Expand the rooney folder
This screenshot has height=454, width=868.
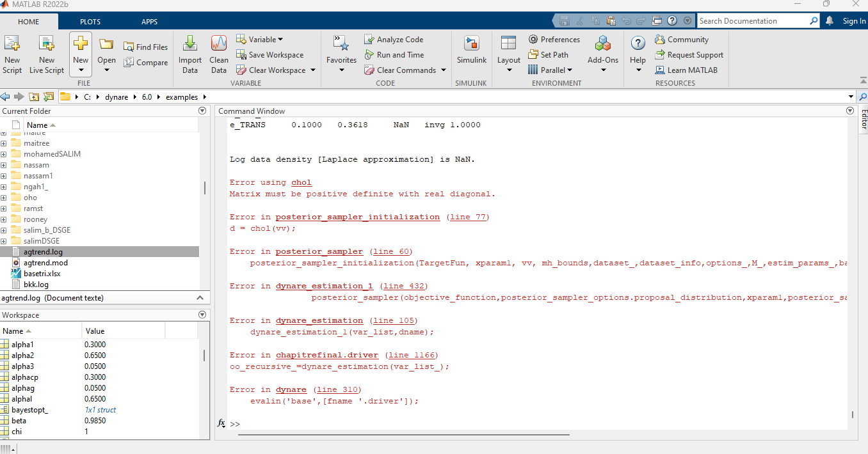click(x=4, y=219)
